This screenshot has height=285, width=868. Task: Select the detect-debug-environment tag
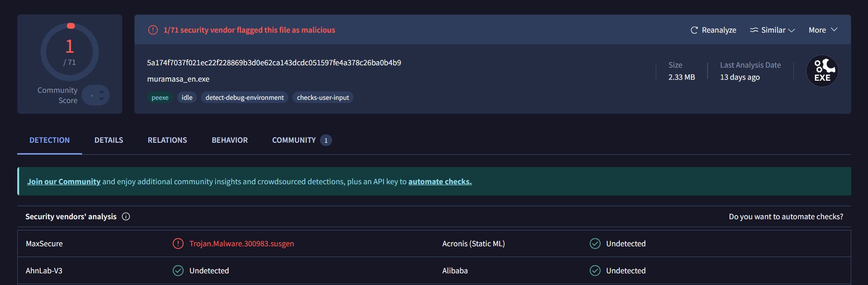coord(244,97)
